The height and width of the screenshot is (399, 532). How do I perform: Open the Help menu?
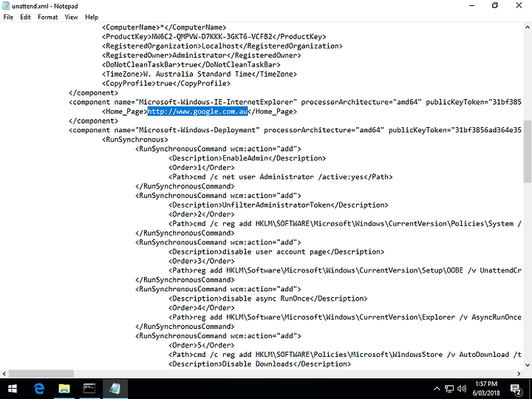pos(92,17)
